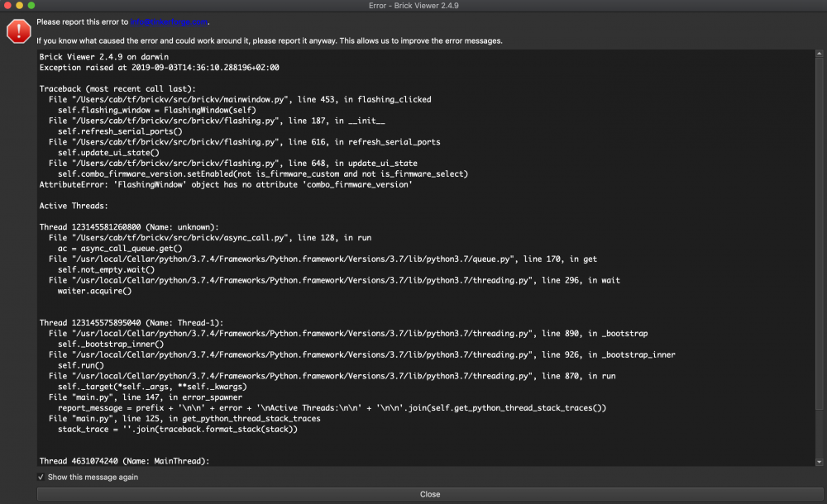Minimize the window using the yellow button
827x504 pixels.
tap(20, 5)
